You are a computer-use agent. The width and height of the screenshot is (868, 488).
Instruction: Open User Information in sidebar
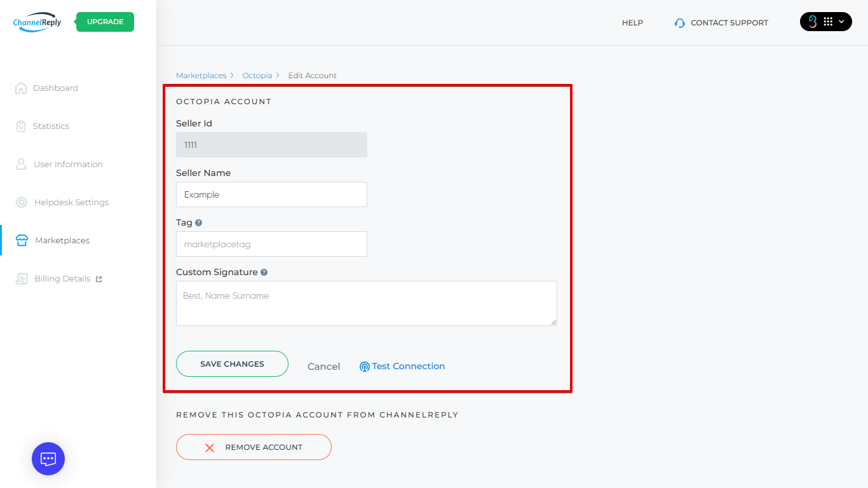tap(68, 164)
